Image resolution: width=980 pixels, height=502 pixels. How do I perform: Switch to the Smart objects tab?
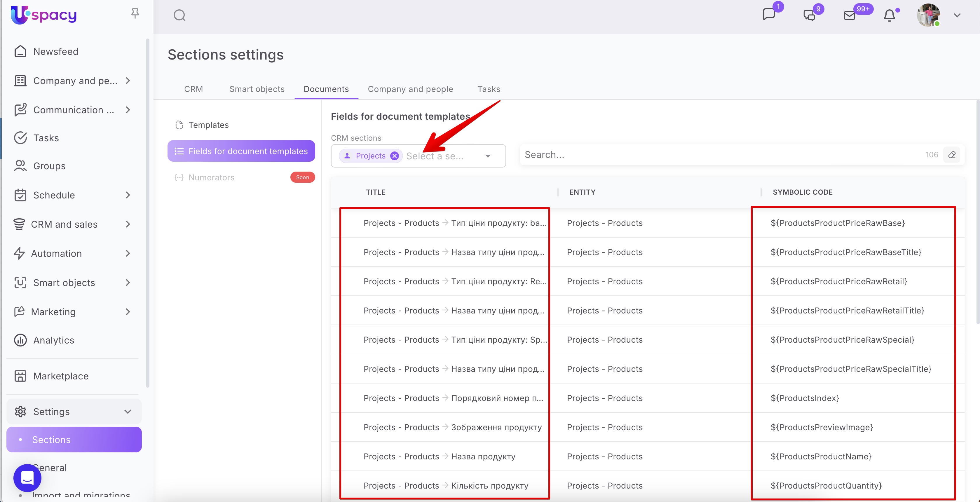pos(257,89)
